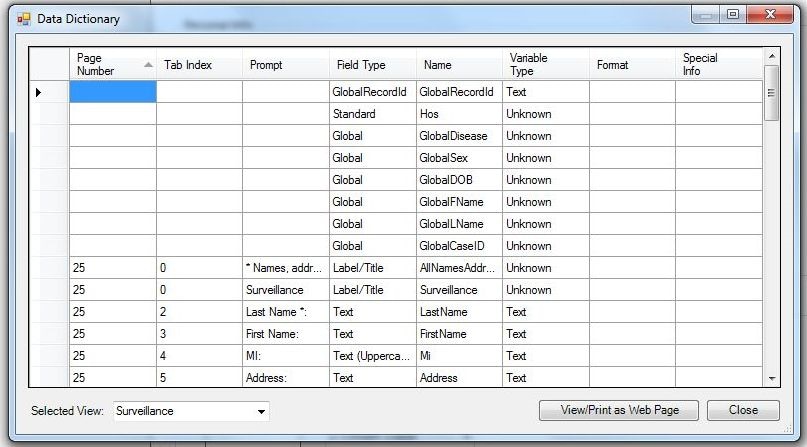Click the current row indicator arrow
The height and width of the screenshot is (447, 807).
point(39,92)
